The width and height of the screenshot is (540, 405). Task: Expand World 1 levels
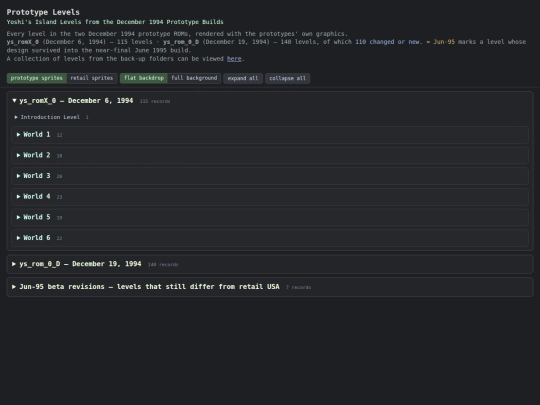coord(270,135)
